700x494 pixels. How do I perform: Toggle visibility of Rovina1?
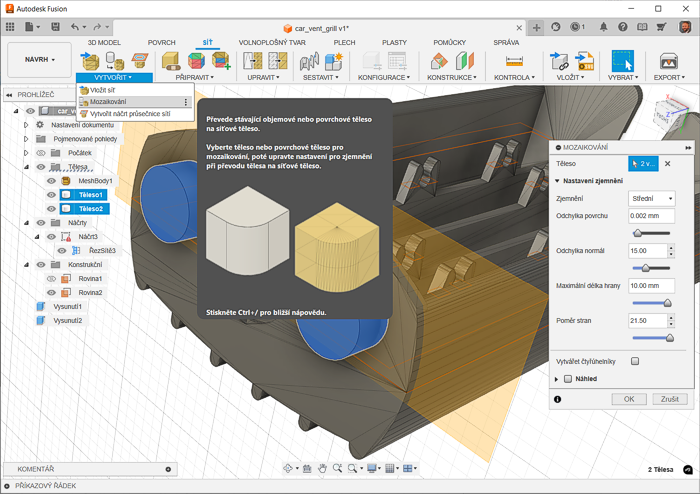coord(51,278)
